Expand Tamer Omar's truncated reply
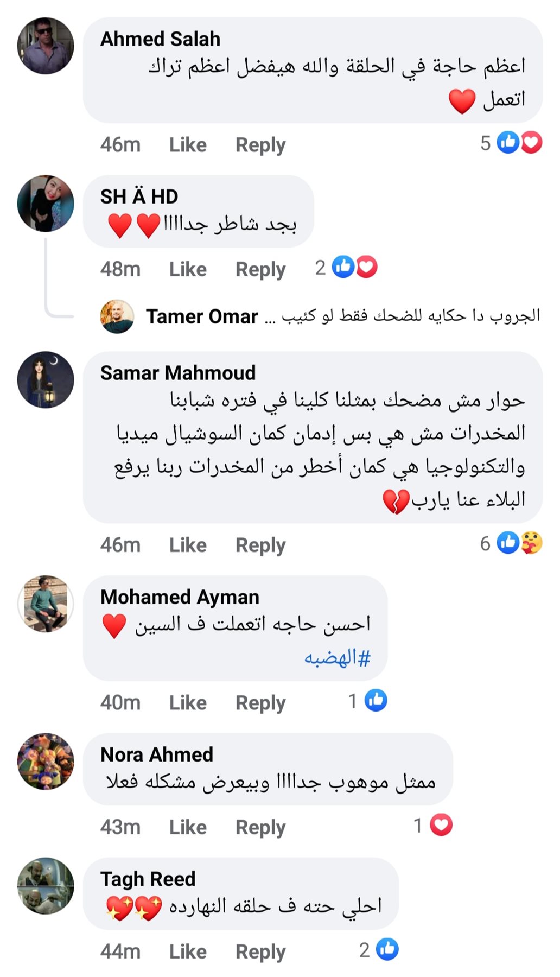The height and width of the screenshot is (977, 560). point(270,317)
